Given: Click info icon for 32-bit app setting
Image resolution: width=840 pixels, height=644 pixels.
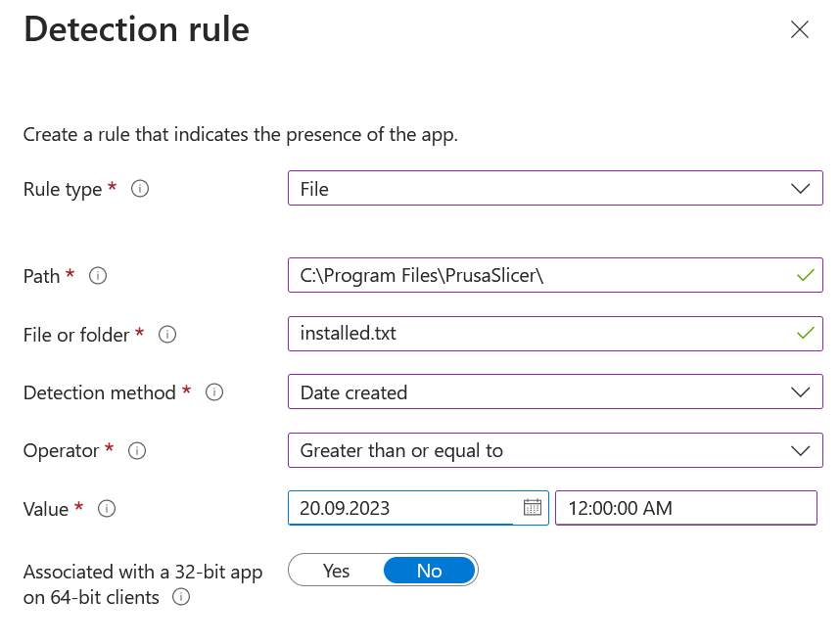Looking at the screenshot, I should [x=181, y=597].
